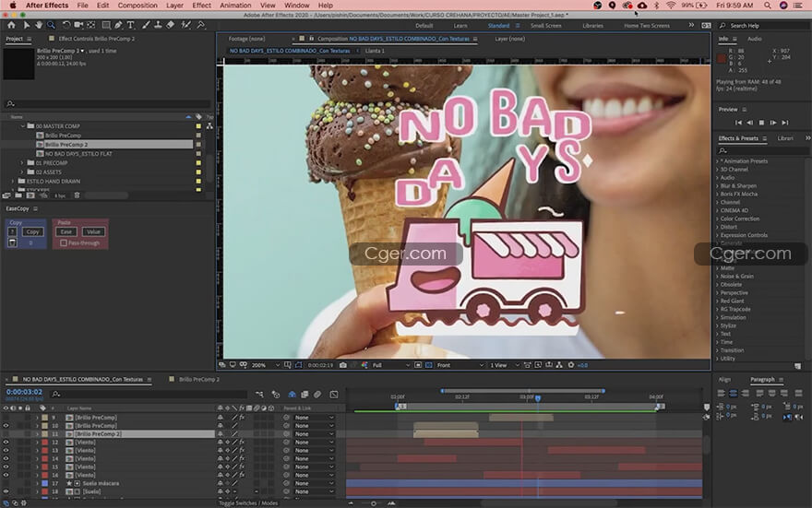Viewport: 812px width, 508px height.
Task: Open the Layer menu
Action: (x=174, y=6)
